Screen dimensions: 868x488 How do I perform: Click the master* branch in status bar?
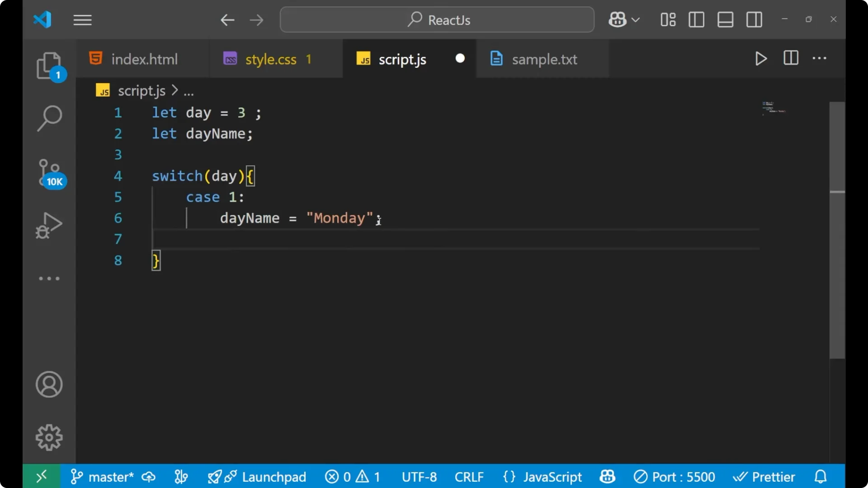110,477
